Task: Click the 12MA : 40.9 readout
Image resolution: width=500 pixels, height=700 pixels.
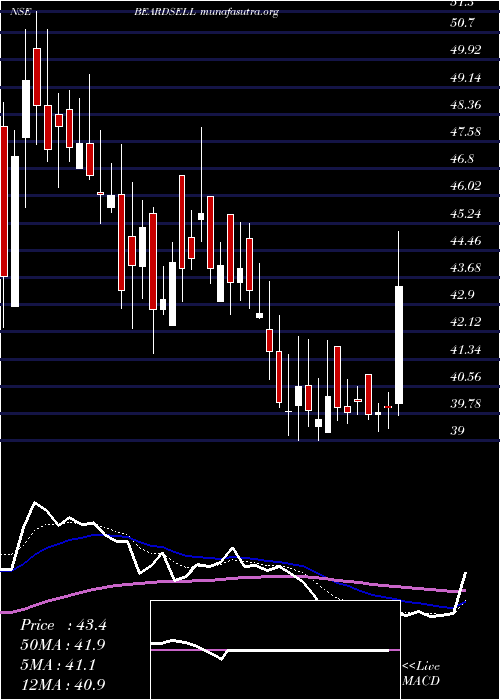Action: [x=63, y=684]
